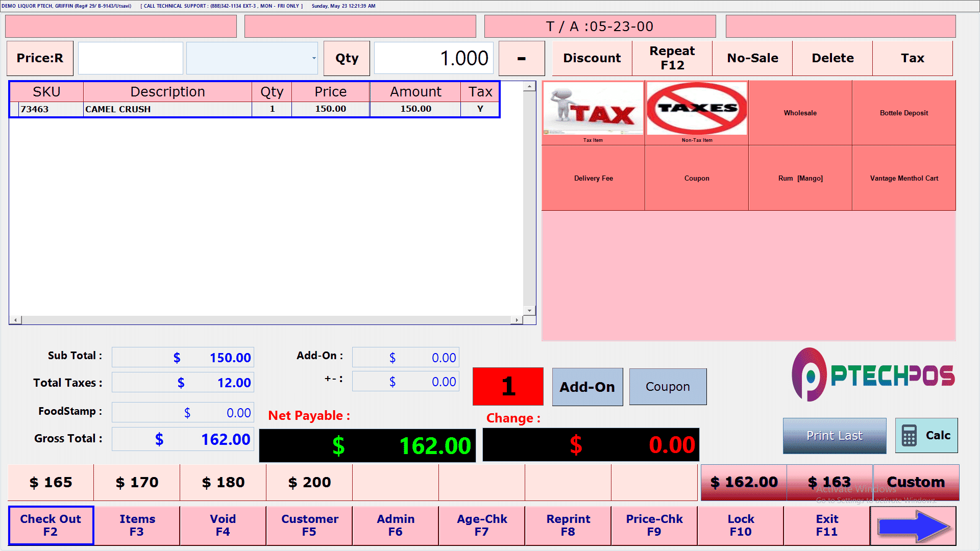Expand the dropdown next to Price field
The height and width of the screenshot is (551, 980).
313,58
